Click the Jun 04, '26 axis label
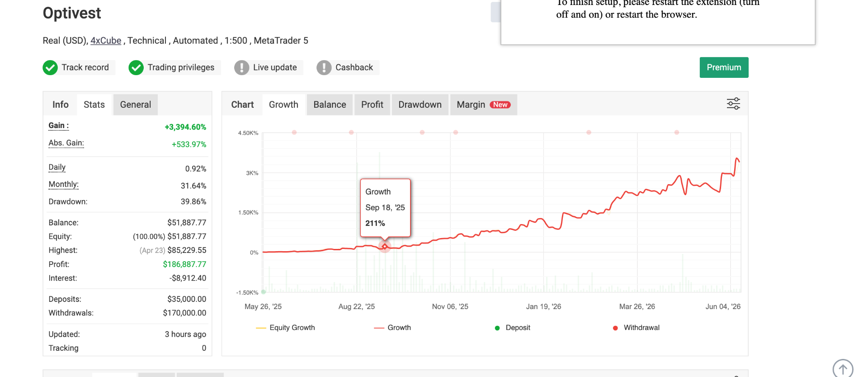Viewport: 868px width, 377px height. 723,307
